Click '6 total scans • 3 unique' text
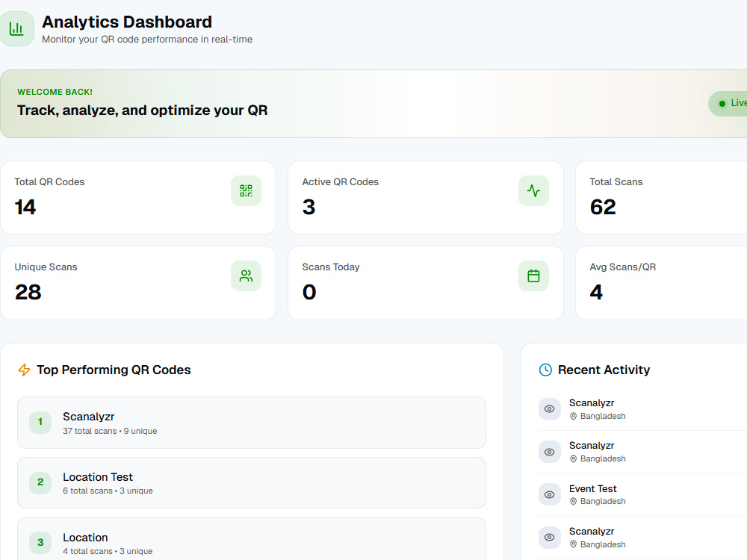747x560 pixels. point(108,491)
